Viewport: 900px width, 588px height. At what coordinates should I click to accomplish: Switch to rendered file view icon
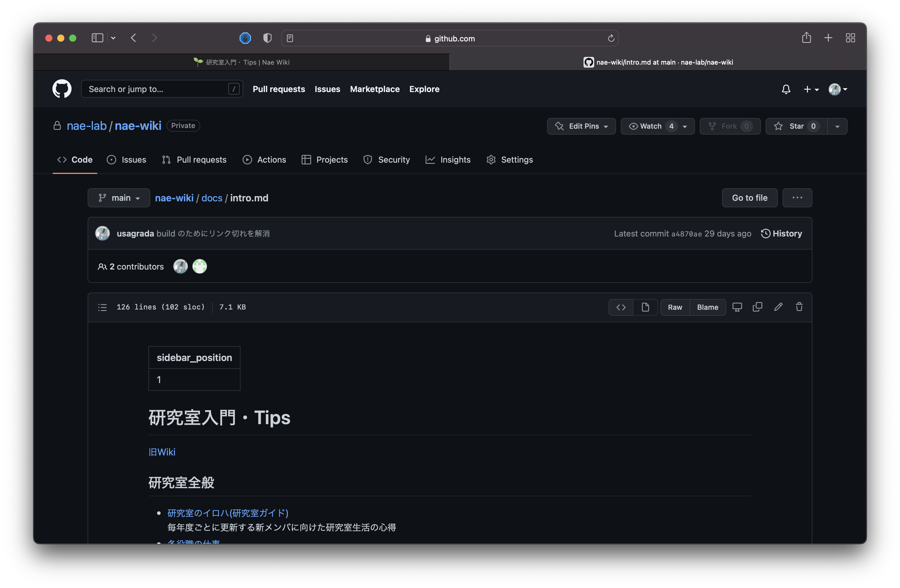click(645, 307)
